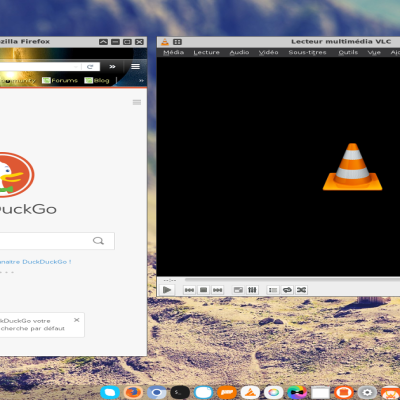The height and width of the screenshot is (400, 400).
Task: Open rainbow bow-tie app in dock
Action: click(297, 392)
